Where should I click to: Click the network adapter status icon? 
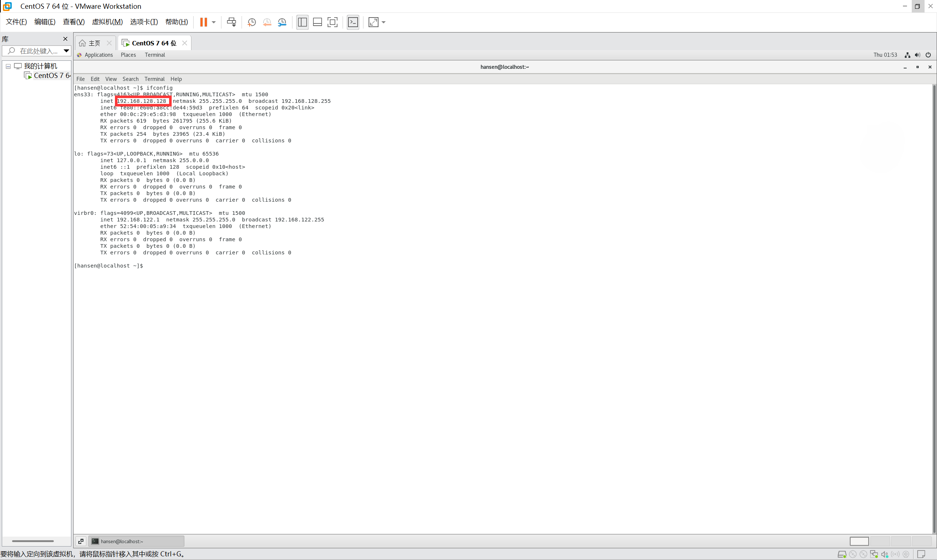874,554
